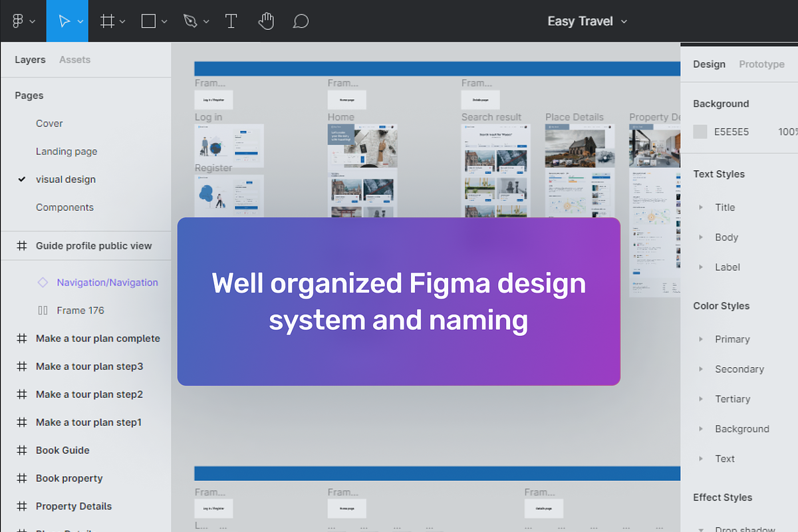The width and height of the screenshot is (798, 532).
Task: Select the Pen tool
Action: click(x=190, y=21)
